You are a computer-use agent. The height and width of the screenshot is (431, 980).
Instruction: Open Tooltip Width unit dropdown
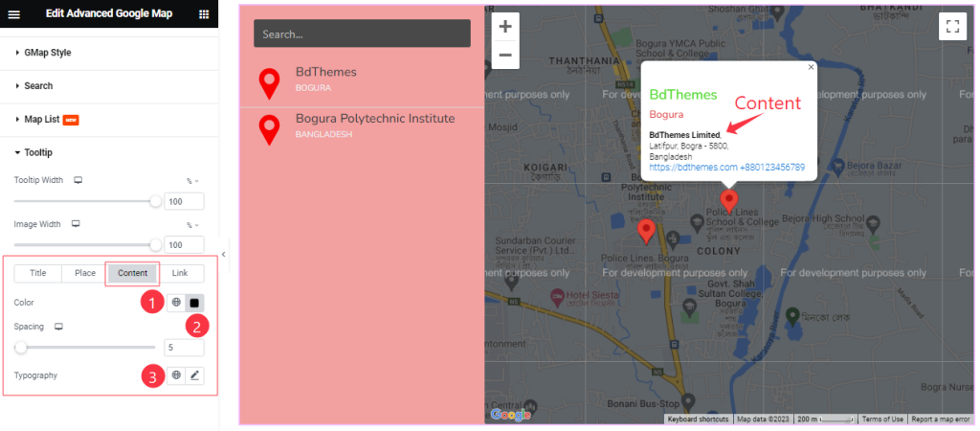pyautogui.click(x=192, y=181)
